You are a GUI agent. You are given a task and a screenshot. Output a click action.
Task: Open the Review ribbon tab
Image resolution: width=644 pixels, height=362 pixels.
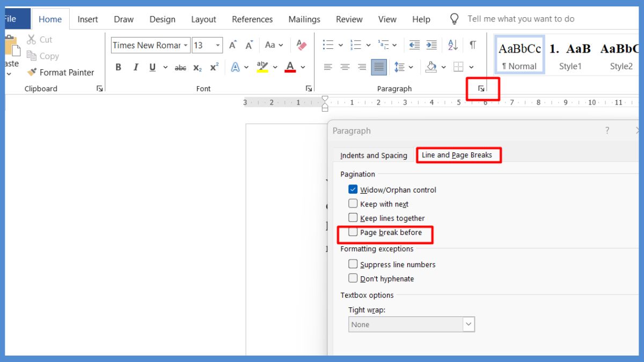(x=349, y=19)
